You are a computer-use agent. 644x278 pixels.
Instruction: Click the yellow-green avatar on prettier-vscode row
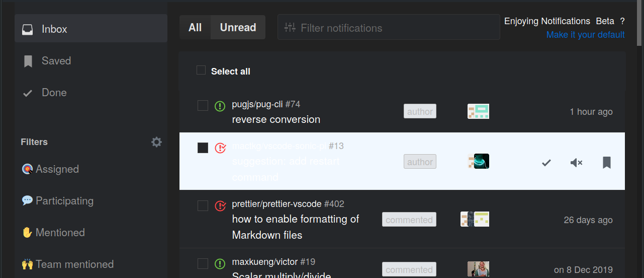pos(482,219)
